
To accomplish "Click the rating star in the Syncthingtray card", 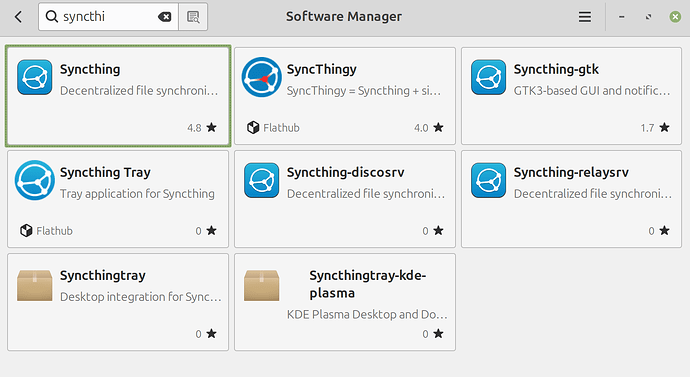I will (x=212, y=333).
